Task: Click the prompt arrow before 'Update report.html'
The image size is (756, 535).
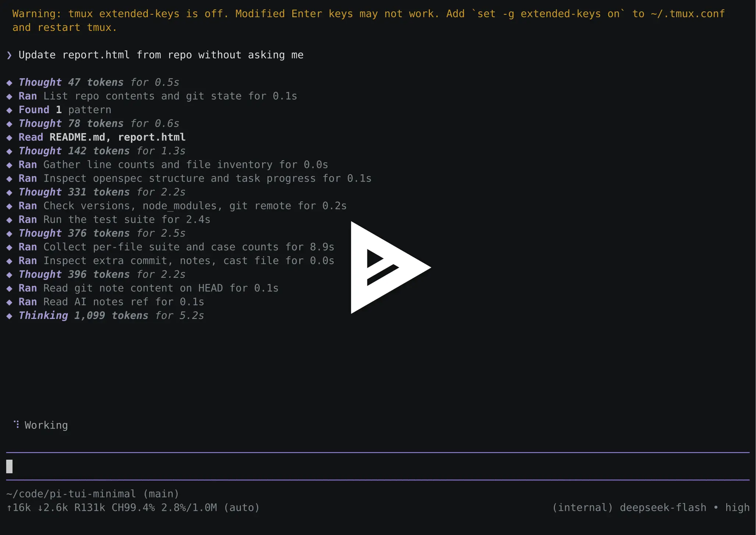Action: [x=9, y=55]
